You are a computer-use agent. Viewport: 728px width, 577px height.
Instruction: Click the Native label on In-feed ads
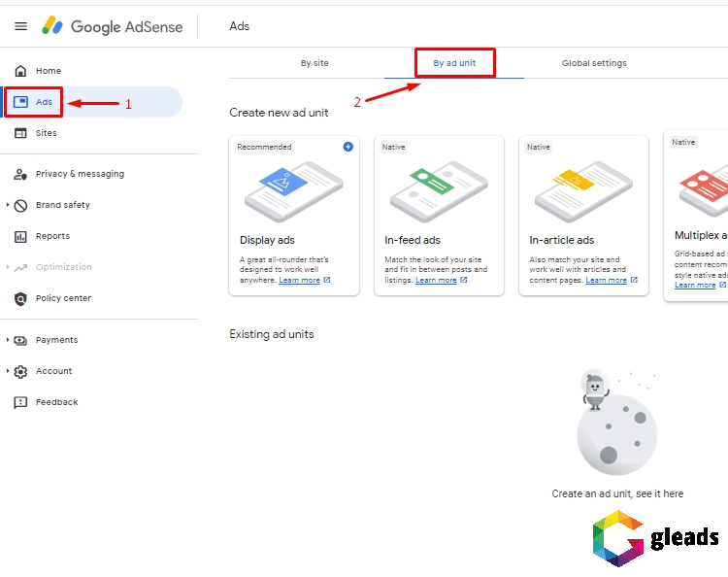[x=394, y=147]
